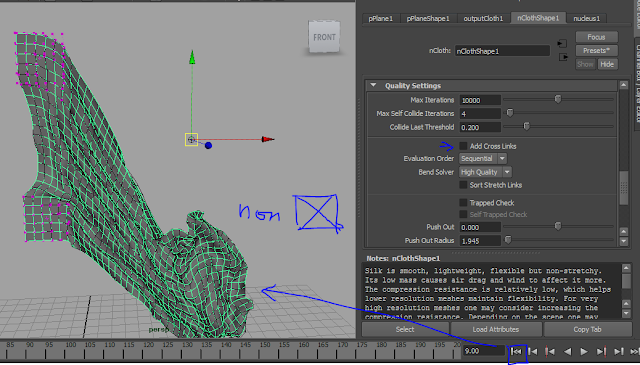Switch to the pPlane1 tab

click(x=381, y=18)
